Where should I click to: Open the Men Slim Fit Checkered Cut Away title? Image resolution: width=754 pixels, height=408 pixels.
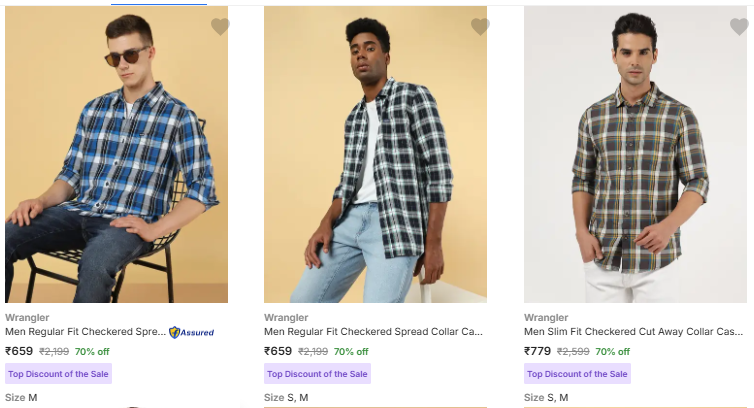click(x=633, y=332)
